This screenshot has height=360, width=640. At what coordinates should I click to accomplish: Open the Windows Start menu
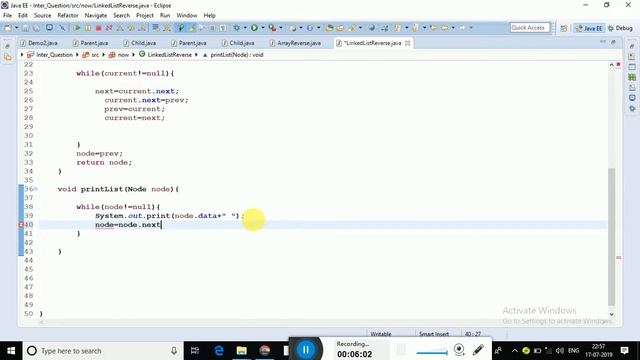(11, 351)
